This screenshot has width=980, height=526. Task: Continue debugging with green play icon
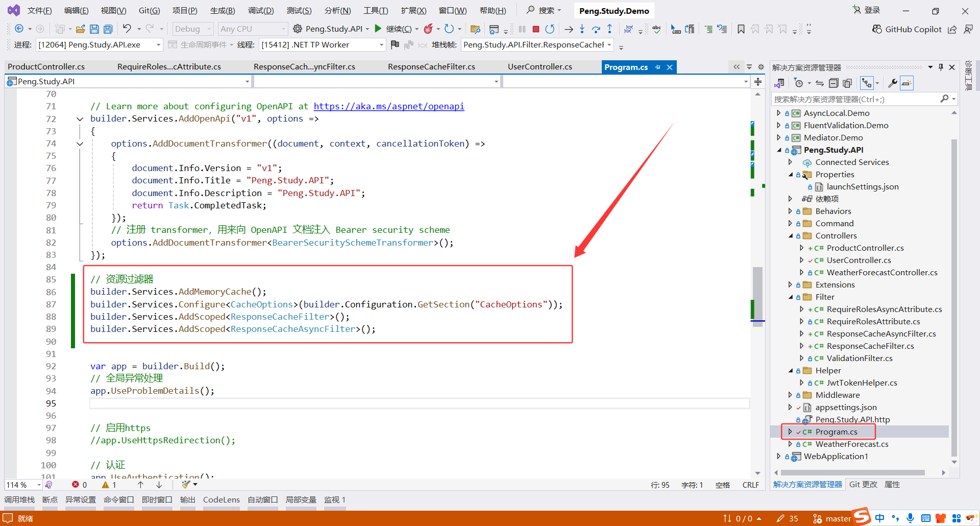click(378, 29)
